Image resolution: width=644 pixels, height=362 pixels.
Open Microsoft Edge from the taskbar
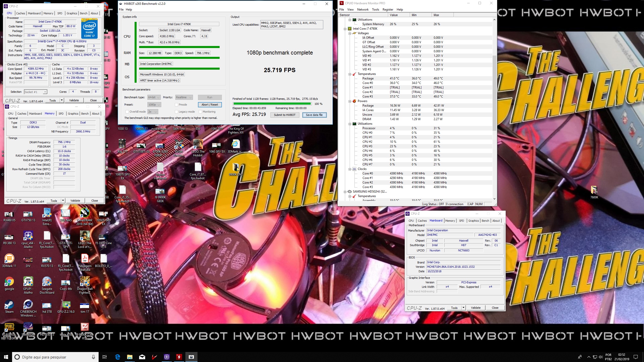click(x=117, y=357)
